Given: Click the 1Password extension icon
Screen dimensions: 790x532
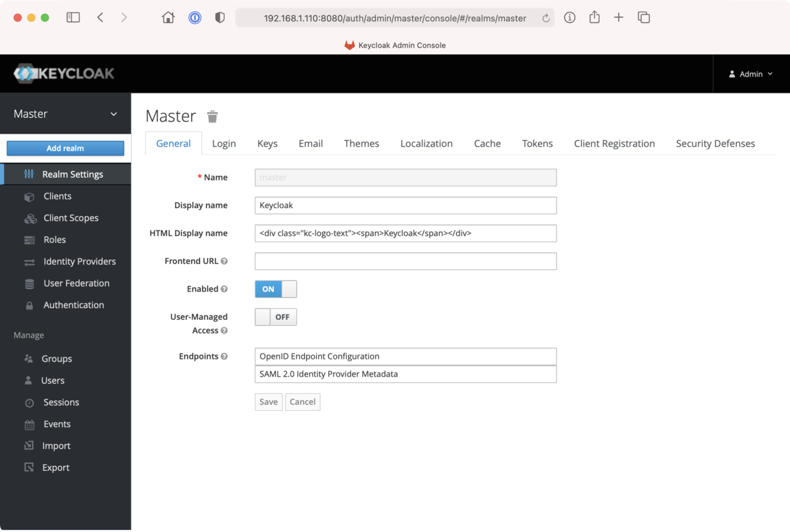Looking at the screenshot, I should pyautogui.click(x=195, y=18).
